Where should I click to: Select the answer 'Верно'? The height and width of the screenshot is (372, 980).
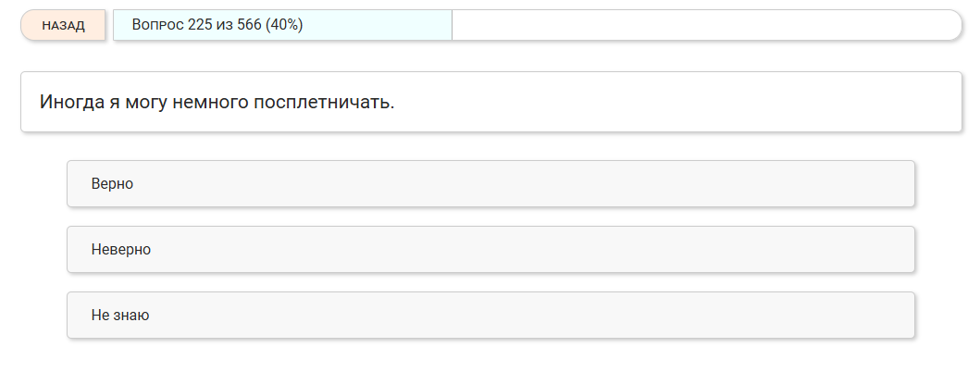490,184
